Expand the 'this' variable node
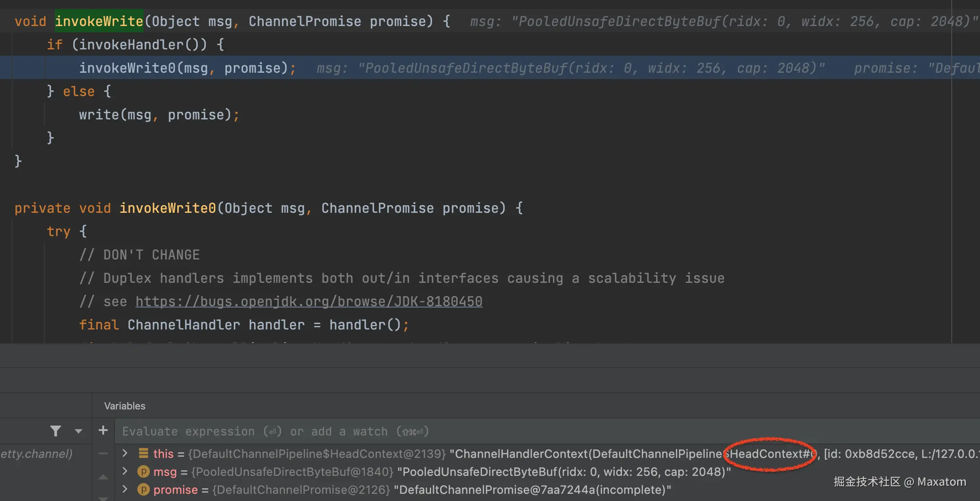This screenshot has height=501, width=980. coord(125,453)
